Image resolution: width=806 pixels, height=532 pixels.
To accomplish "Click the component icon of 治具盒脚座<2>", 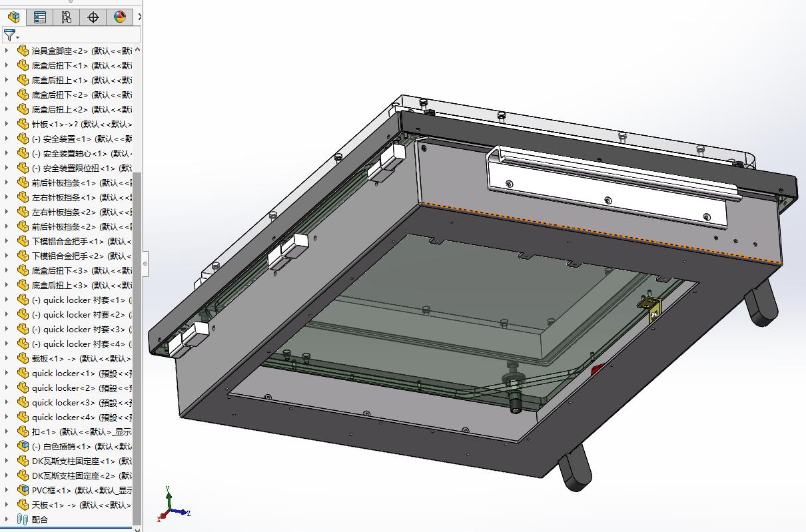I will 23,51.
